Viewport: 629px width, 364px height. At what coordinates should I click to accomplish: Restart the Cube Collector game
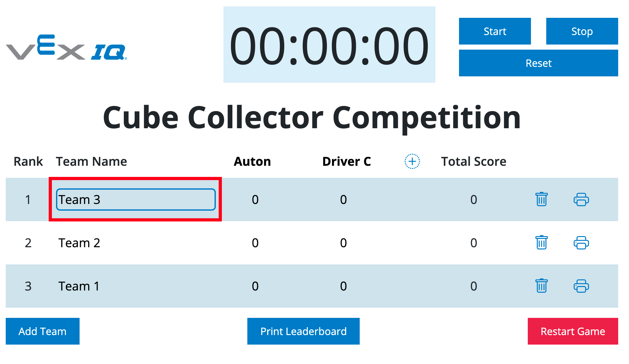pos(572,331)
